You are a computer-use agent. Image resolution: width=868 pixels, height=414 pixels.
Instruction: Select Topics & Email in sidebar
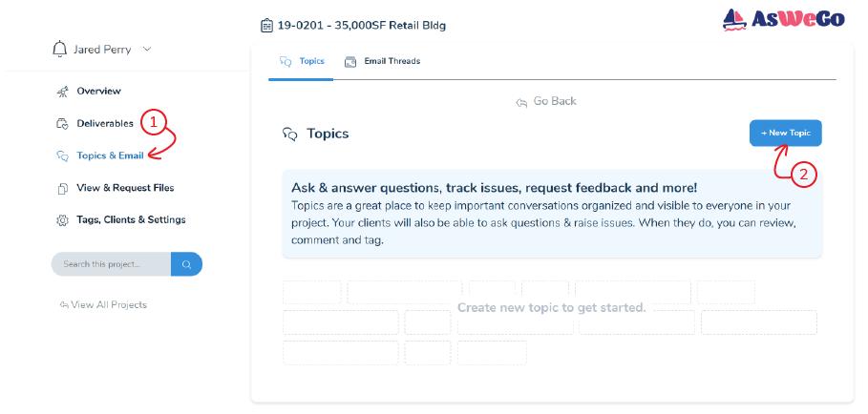pyautogui.click(x=110, y=155)
